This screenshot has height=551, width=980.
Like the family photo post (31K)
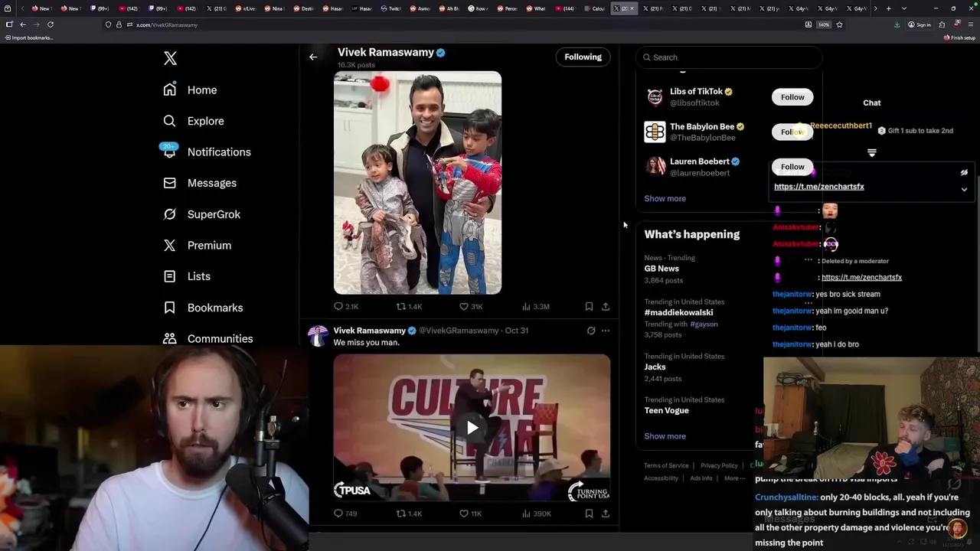pos(472,306)
